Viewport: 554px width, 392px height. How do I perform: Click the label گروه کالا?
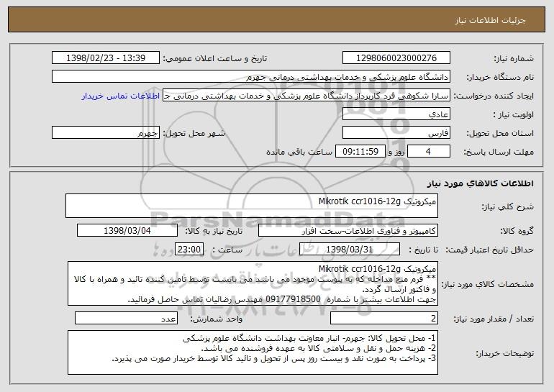(x=517, y=232)
